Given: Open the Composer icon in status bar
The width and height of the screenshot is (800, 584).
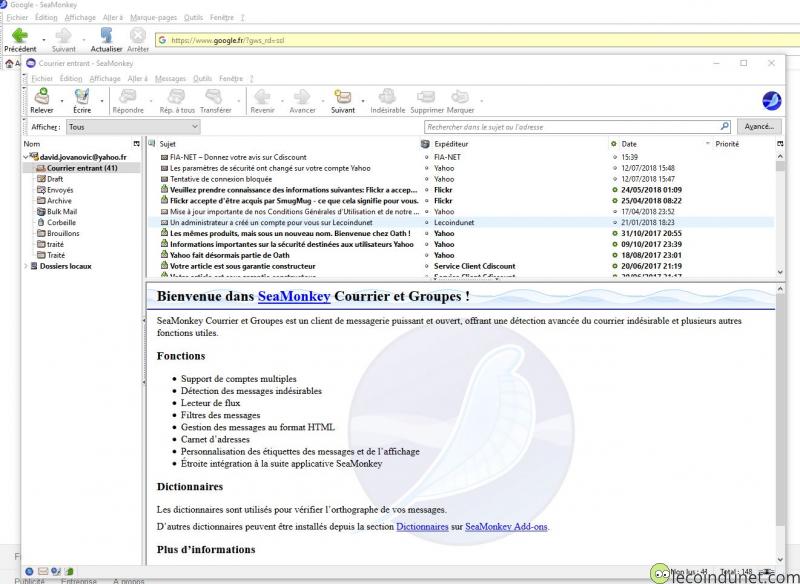Looking at the screenshot, I should [56, 572].
